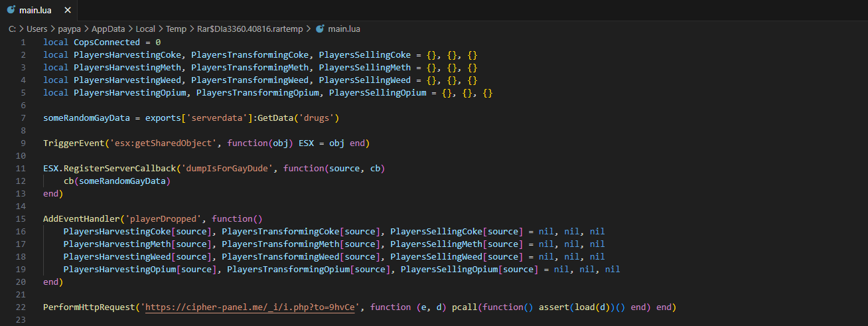Click PlayersHarvestingOpium on line 5
868x326 pixels.
129,92
